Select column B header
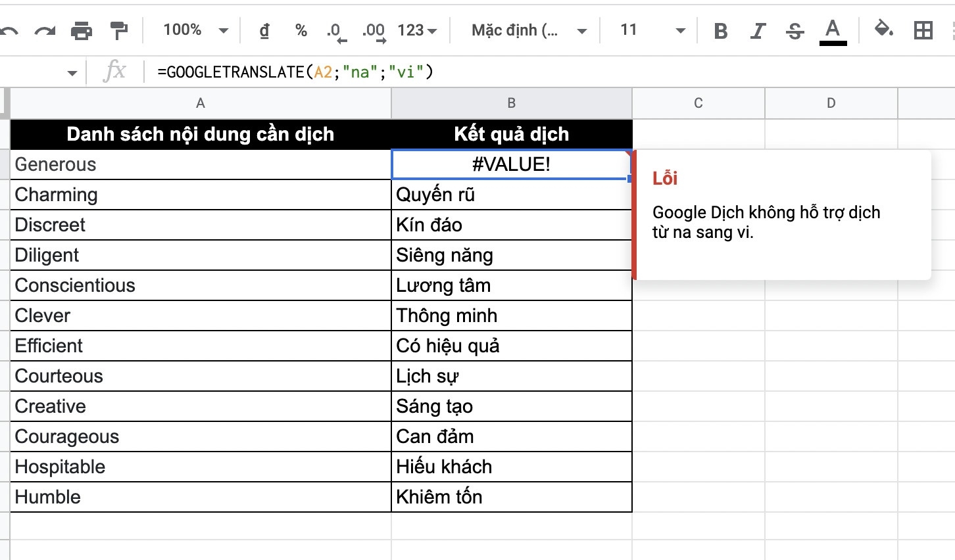The image size is (955, 560). pyautogui.click(x=512, y=103)
